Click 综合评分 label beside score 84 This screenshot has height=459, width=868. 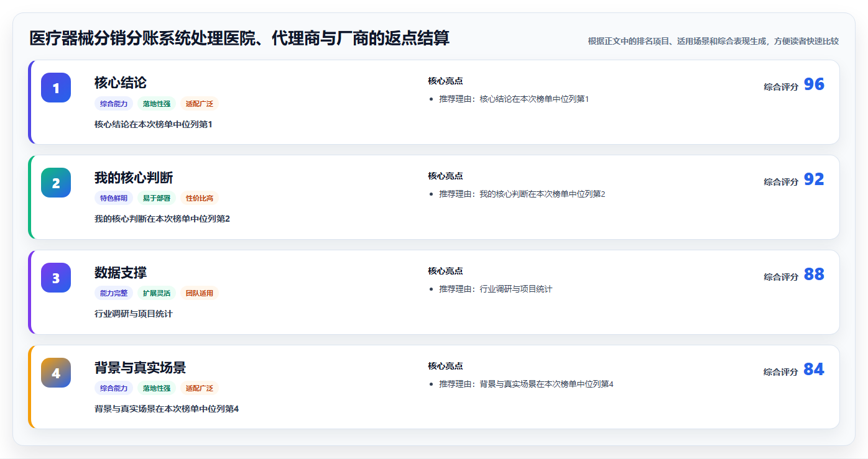tap(781, 372)
